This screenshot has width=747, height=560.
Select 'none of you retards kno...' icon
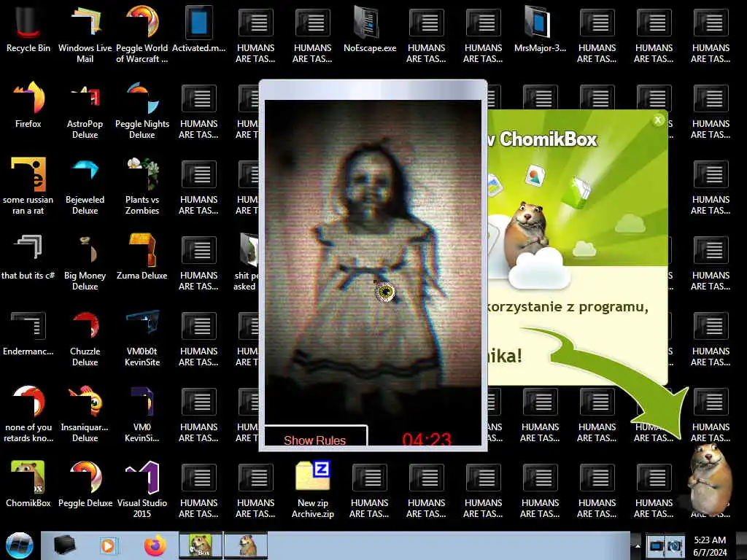click(x=28, y=414)
